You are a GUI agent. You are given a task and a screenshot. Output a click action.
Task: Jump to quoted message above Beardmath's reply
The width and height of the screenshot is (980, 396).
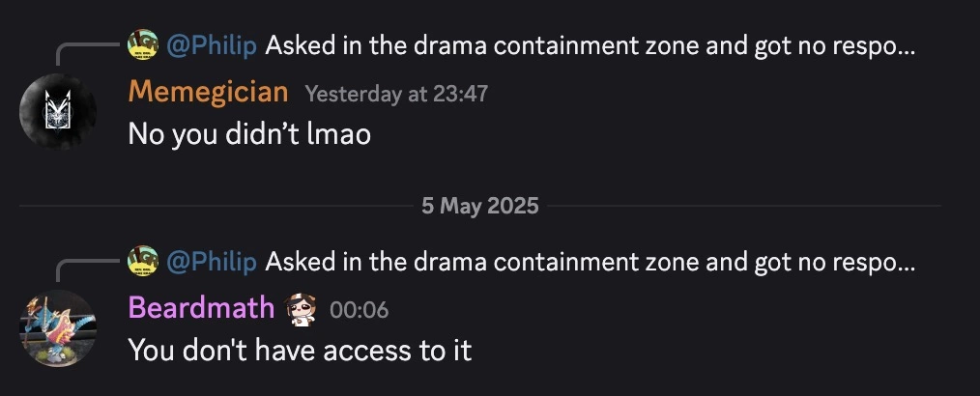coord(590,263)
